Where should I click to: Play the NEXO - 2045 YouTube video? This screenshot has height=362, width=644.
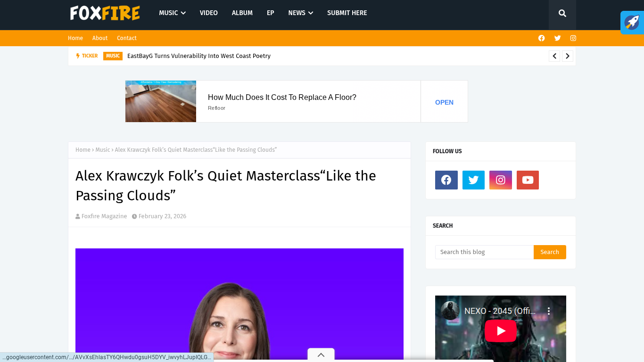(500, 331)
